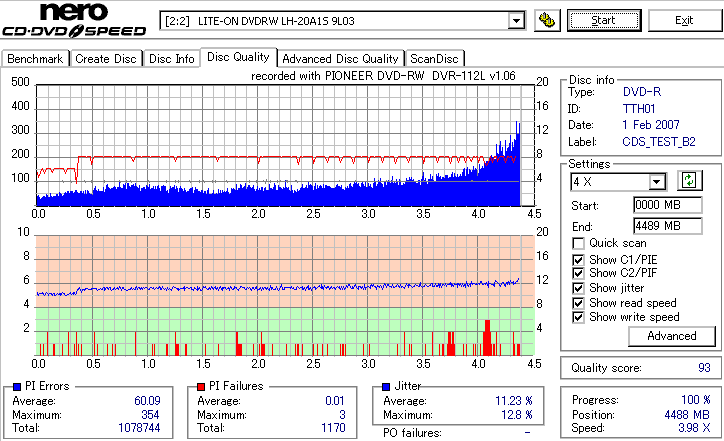This screenshot has width=724, height=441.
Task: Click the disc label CDS_TEST_B2
Action: [x=659, y=142]
